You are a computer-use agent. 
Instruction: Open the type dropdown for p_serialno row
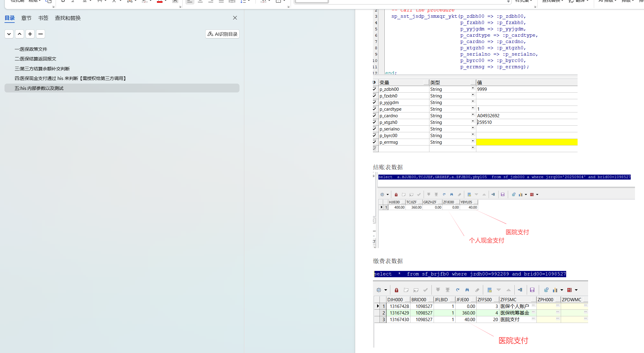pos(472,128)
